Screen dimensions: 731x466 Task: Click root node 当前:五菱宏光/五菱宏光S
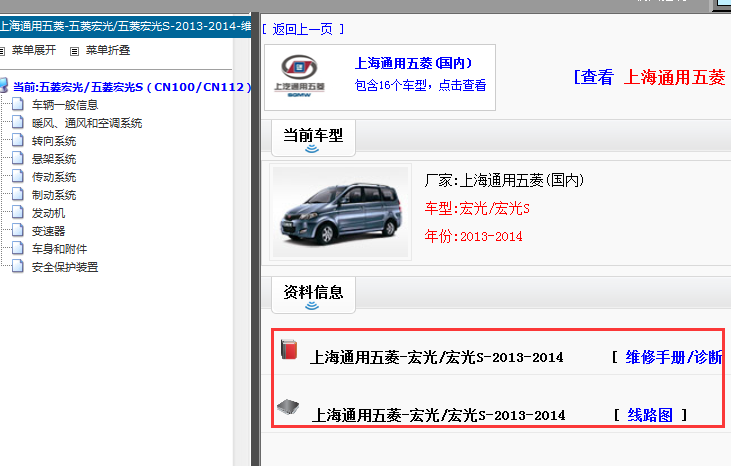tap(132, 87)
